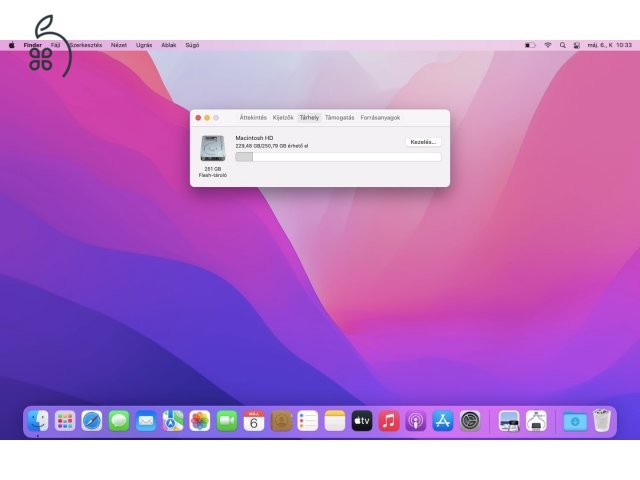Viewport: 640px width, 480px height.
Task: Open Messages app in the Dock
Action: 119,421
